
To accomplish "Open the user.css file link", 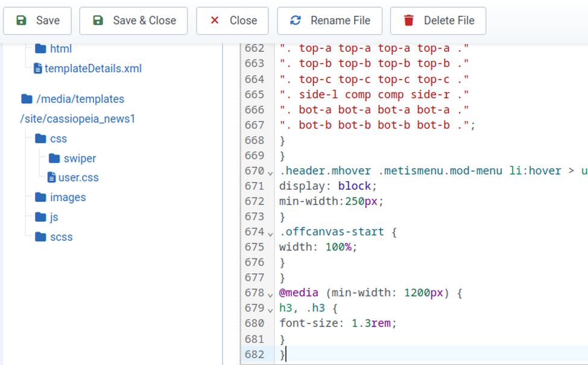I will [x=78, y=178].
